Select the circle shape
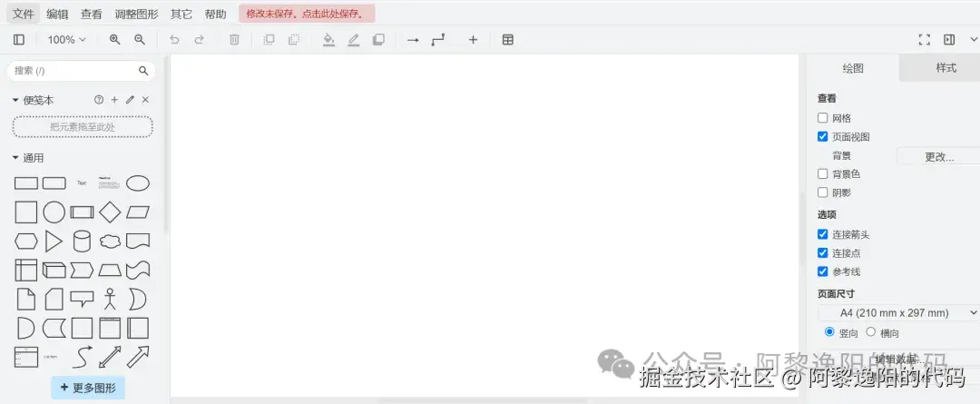Image resolution: width=980 pixels, height=404 pixels. click(x=54, y=212)
